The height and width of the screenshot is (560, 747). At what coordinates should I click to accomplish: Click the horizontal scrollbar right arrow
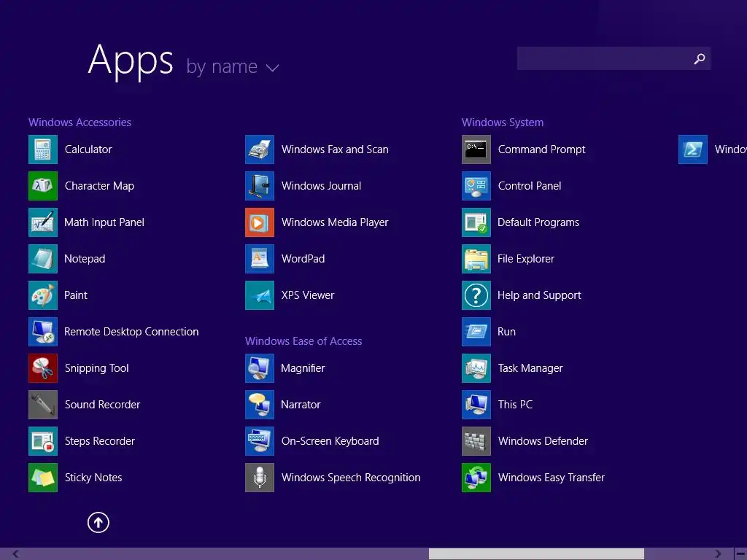coord(718,554)
